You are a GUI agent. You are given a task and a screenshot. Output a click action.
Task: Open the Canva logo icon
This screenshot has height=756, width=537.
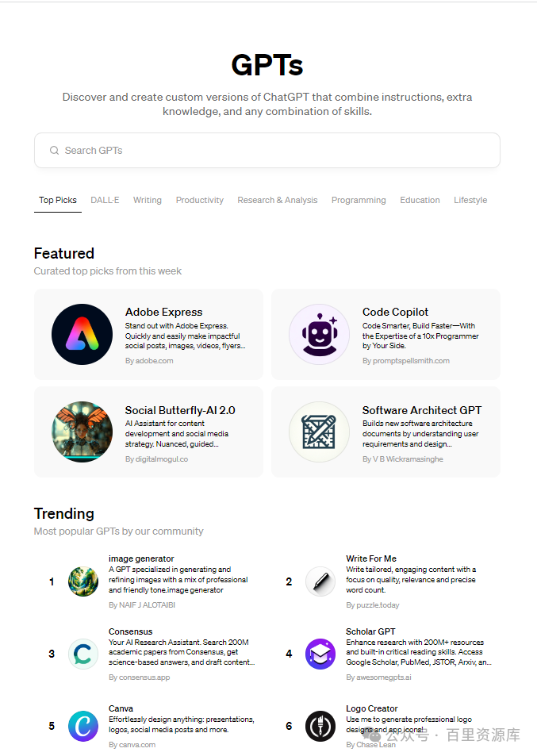tap(83, 726)
